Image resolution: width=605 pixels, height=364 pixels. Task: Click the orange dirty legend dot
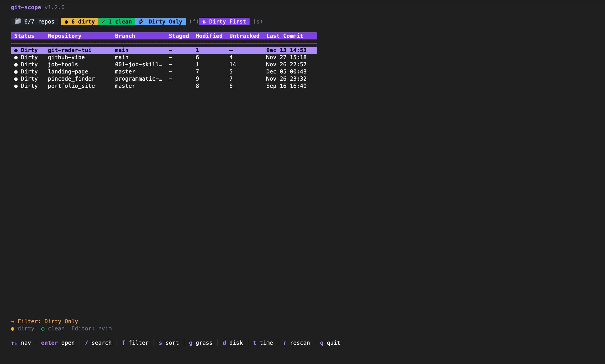[13, 329]
